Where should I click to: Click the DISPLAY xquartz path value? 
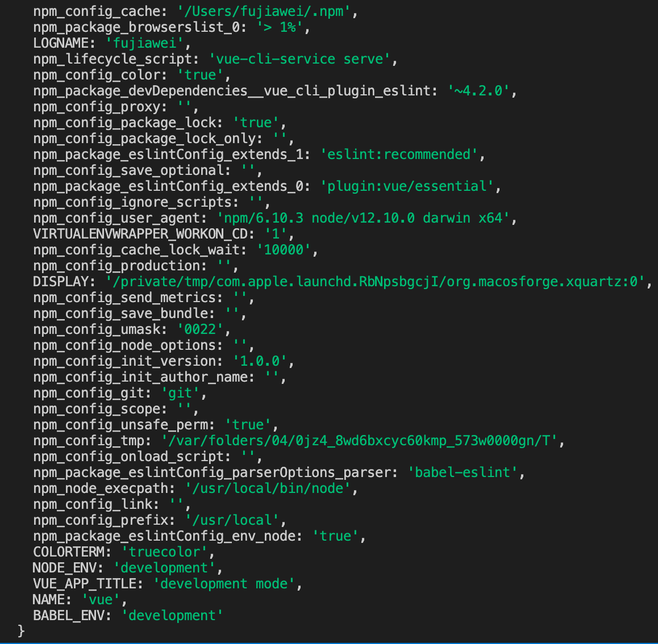point(375,282)
